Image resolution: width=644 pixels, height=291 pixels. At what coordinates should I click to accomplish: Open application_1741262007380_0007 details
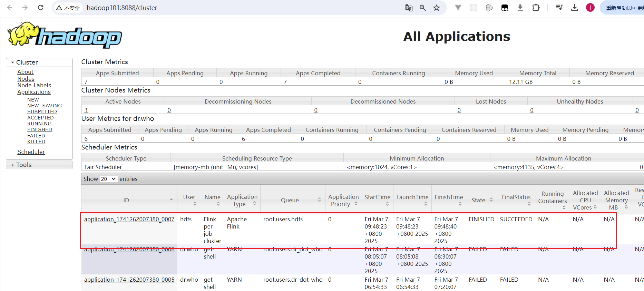click(129, 219)
